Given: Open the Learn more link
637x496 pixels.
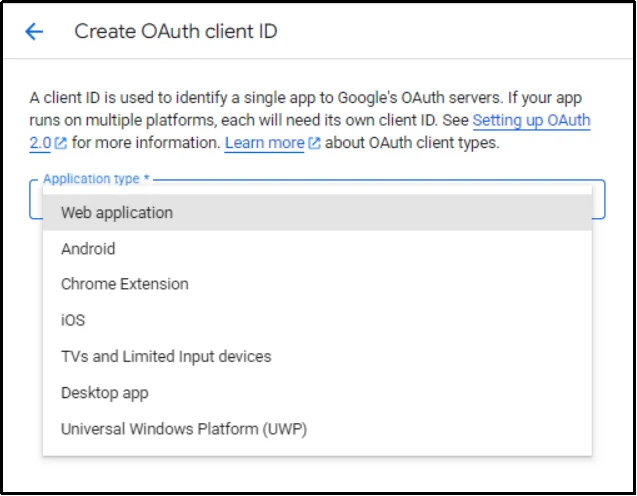Looking at the screenshot, I should (264, 143).
